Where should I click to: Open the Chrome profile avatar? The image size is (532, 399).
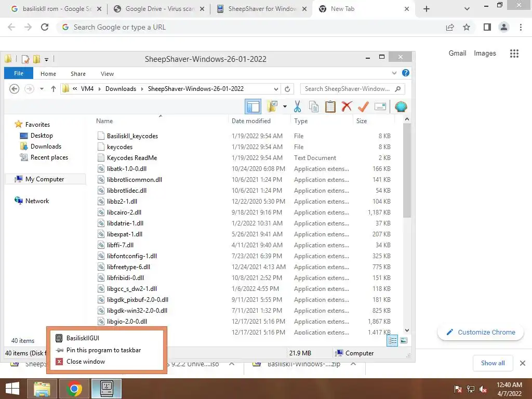click(504, 27)
